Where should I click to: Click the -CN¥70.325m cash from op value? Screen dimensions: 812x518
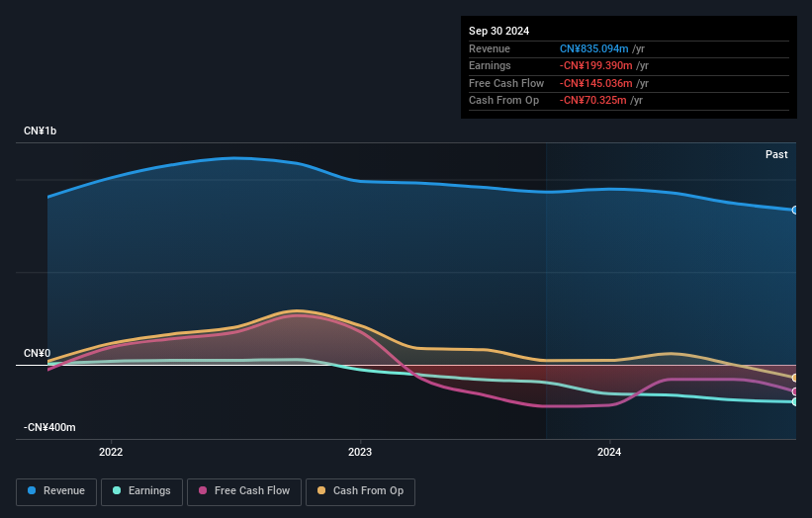[593, 101]
